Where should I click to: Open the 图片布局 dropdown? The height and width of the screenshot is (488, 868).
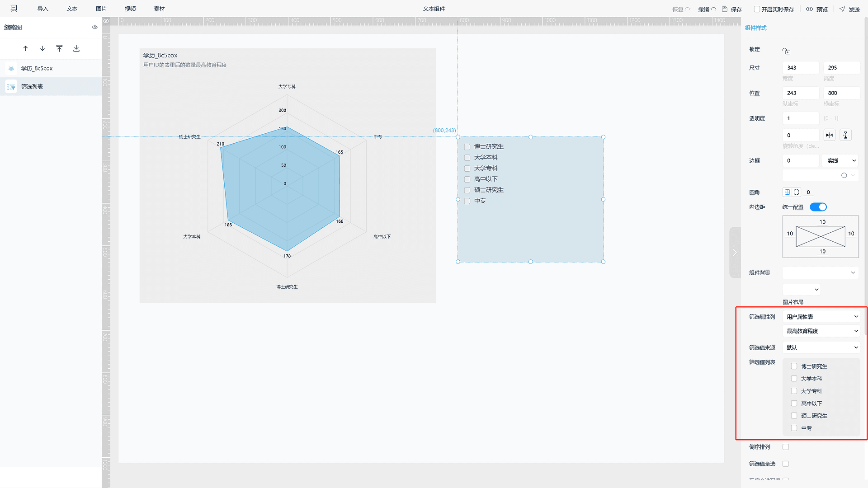point(802,290)
